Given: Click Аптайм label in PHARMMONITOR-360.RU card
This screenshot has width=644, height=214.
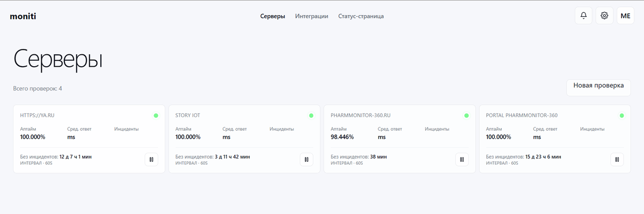Looking at the screenshot, I should pyautogui.click(x=339, y=129).
